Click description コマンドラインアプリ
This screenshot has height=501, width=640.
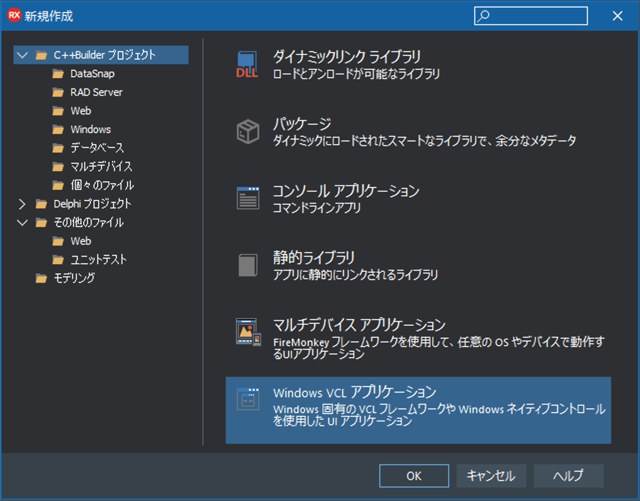click(x=317, y=208)
